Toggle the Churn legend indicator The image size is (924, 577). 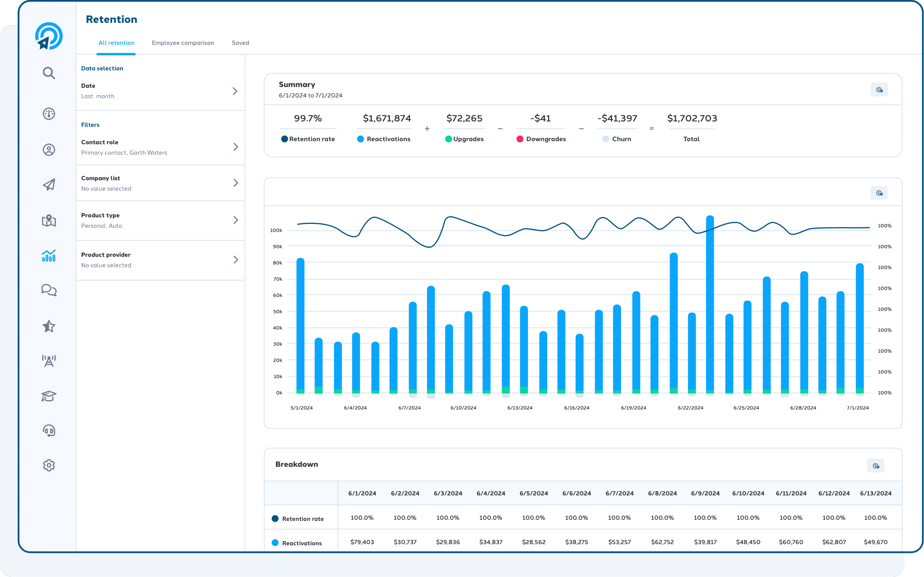tap(605, 138)
